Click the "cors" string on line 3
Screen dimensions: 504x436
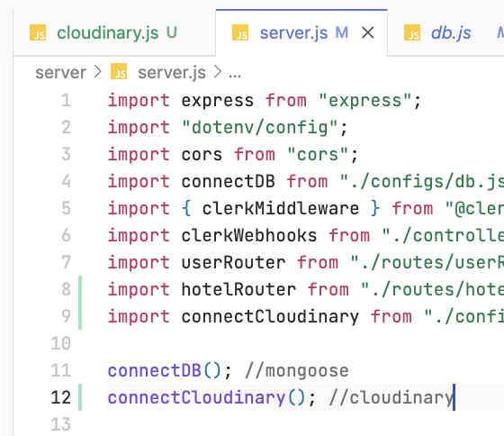(318, 155)
